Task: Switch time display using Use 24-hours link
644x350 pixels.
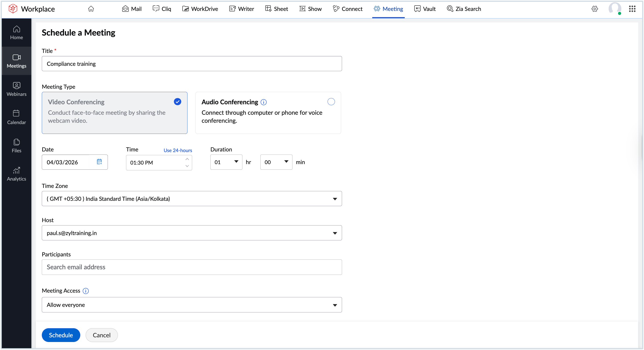Action: pyautogui.click(x=177, y=150)
